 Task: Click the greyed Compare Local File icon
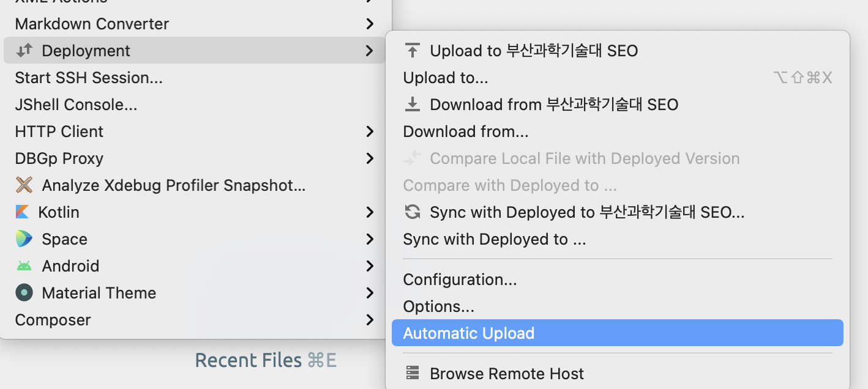[x=413, y=158]
